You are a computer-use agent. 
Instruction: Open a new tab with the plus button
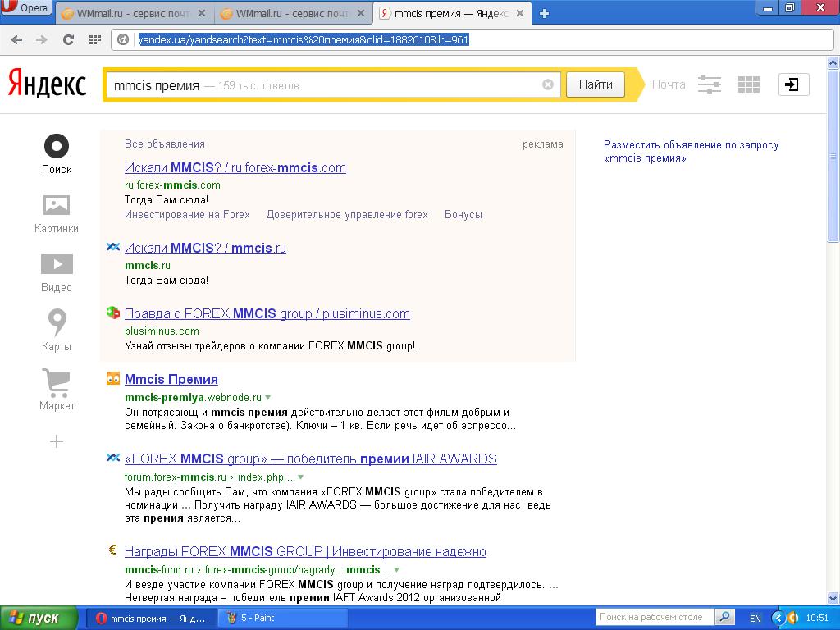point(545,14)
